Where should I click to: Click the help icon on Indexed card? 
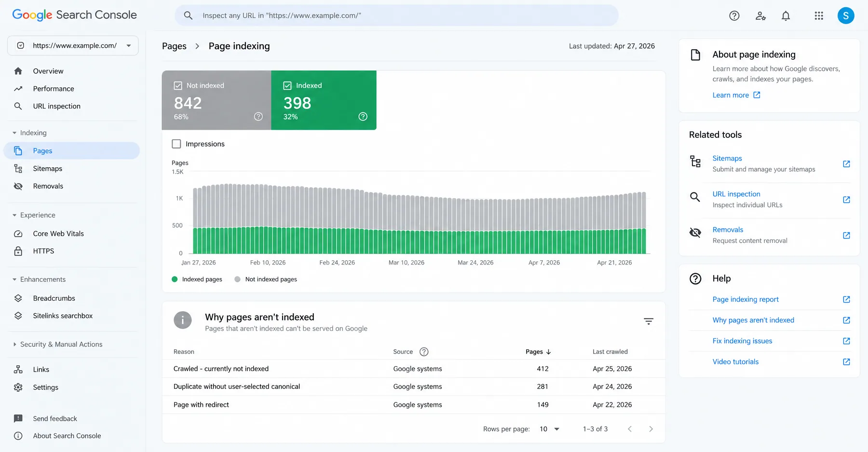point(363,117)
